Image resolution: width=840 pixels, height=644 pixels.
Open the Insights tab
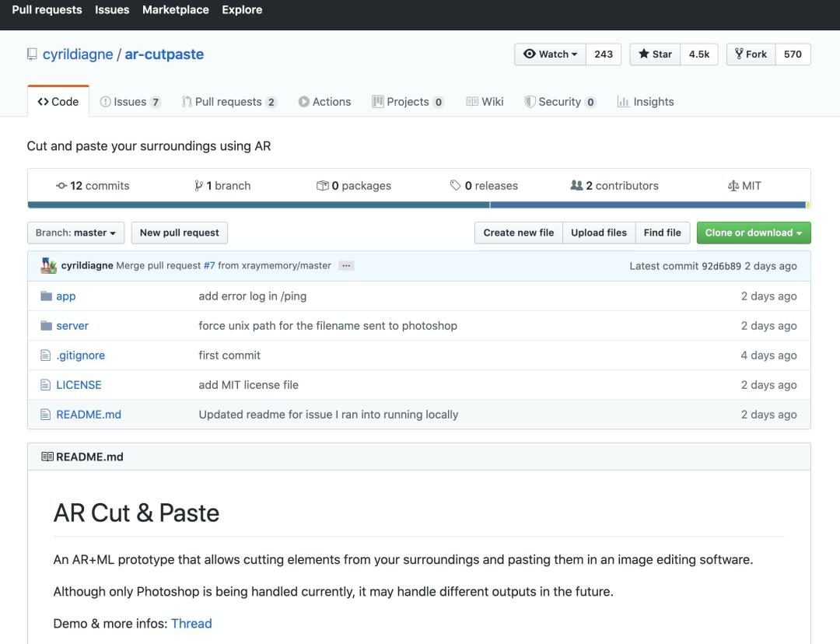[x=645, y=102]
